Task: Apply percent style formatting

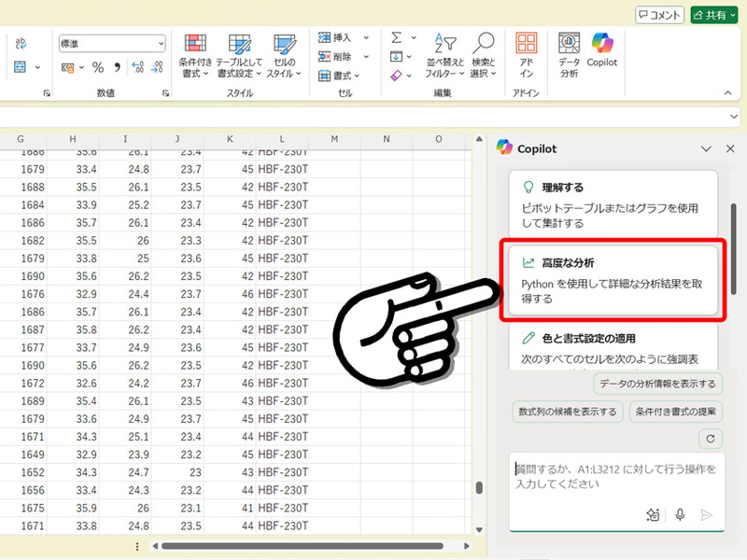Action: pos(99,67)
